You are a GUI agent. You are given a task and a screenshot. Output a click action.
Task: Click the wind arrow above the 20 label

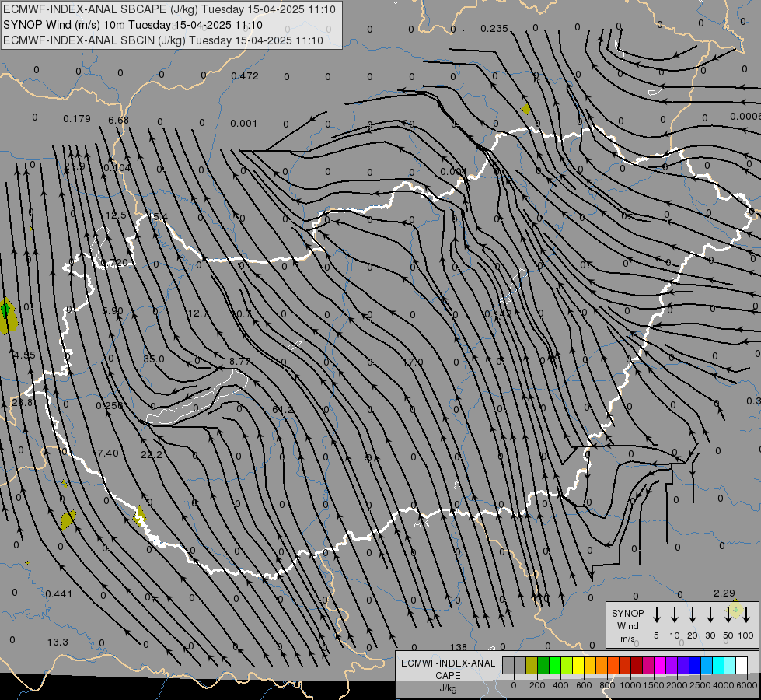[x=693, y=615]
